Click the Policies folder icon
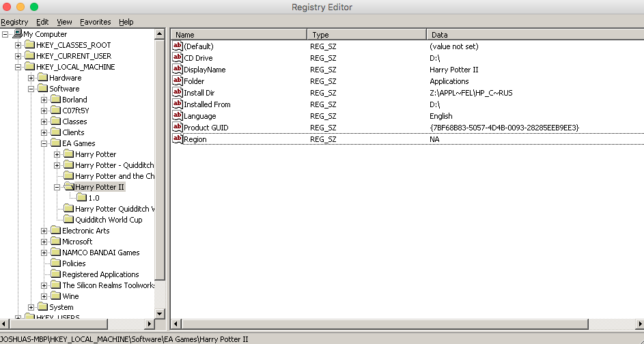This screenshot has height=344, width=644. point(56,263)
